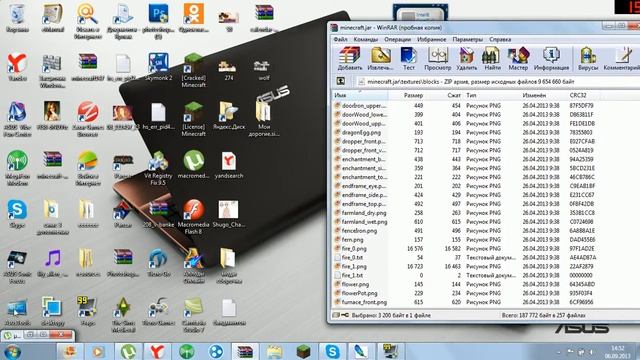
Task: Select the macromed... uTorrent desktop icon
Action: [193, 164]
